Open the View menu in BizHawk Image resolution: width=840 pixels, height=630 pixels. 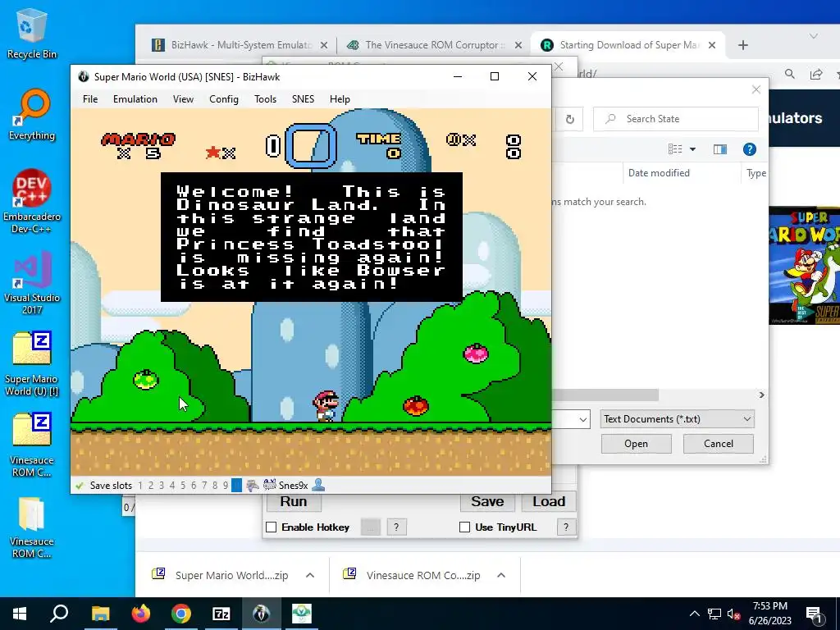(183, 99)
